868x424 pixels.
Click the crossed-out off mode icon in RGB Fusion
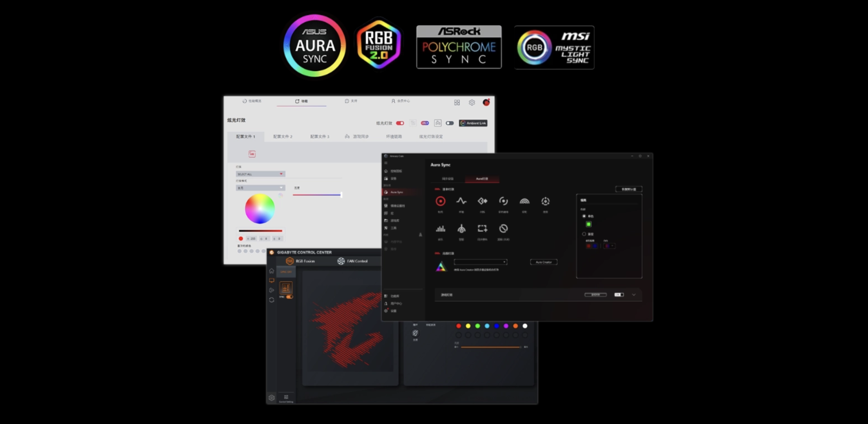click(415, 333)
